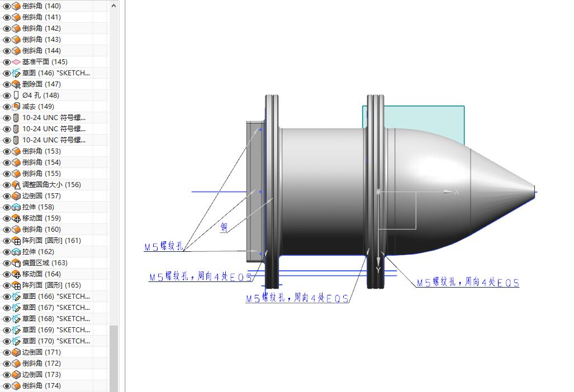Click the sketch icon for 草图 (146)

[16, 73]
